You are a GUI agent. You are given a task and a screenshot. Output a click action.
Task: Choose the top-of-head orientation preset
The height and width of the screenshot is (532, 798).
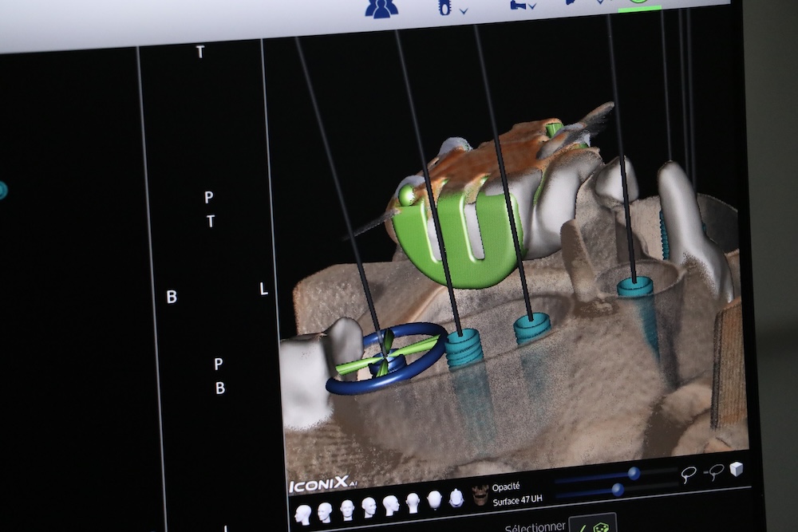tap(456, 499)
